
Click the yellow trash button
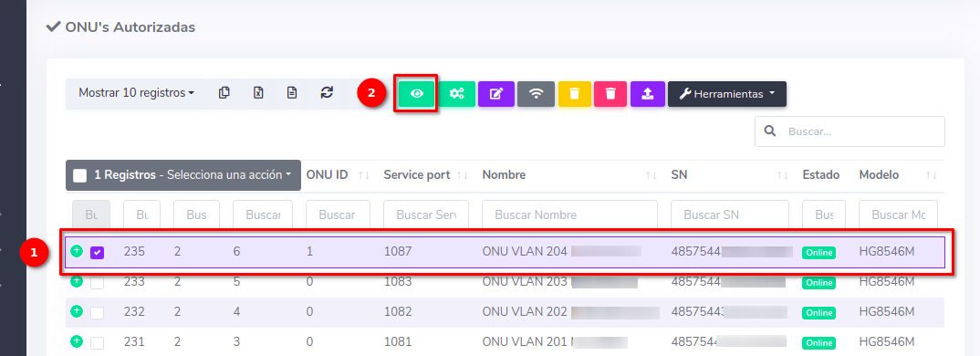[574, 94]
